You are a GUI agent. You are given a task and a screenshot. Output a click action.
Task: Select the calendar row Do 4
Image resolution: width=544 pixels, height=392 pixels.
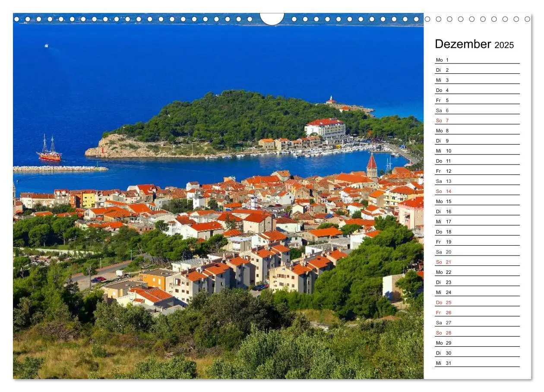point(477,90)
